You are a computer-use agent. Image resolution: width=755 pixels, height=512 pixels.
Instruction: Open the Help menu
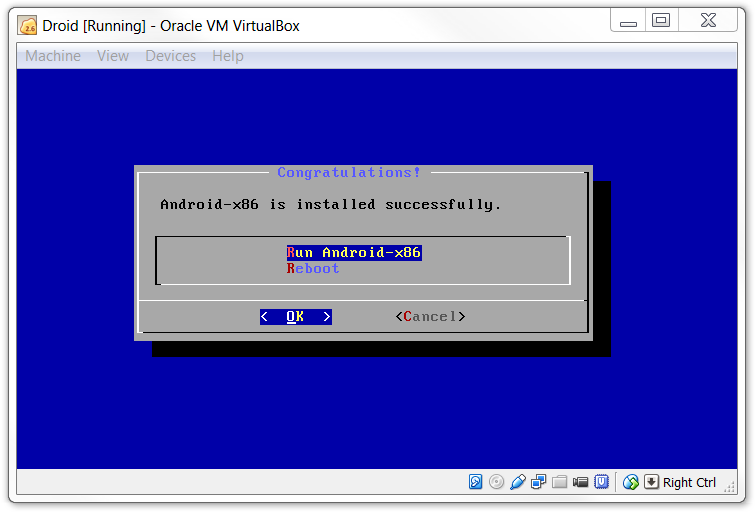point(228,56)
